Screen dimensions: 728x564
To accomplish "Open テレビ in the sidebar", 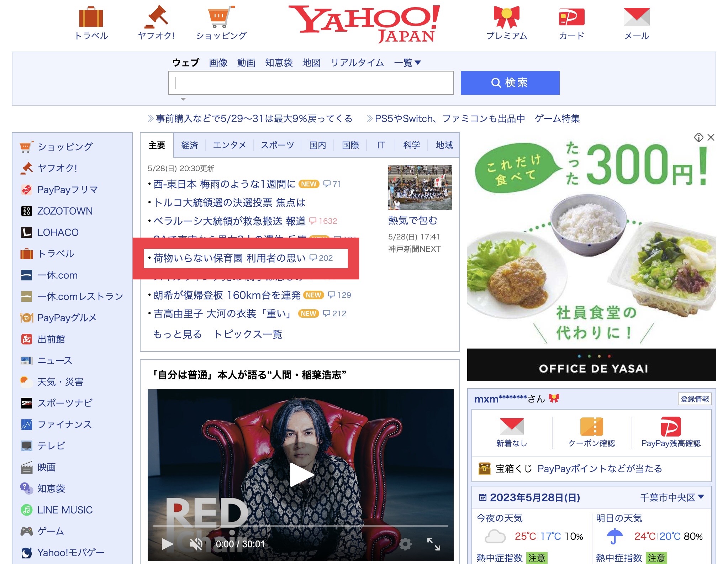I will pyautogui.click(x=51, y=446).
